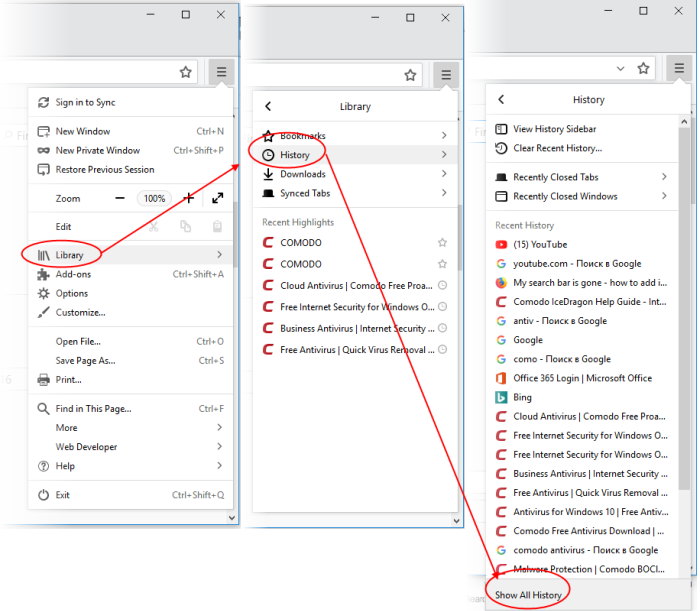
Task: Expand the Library submenu
Action: click(130, 255)
